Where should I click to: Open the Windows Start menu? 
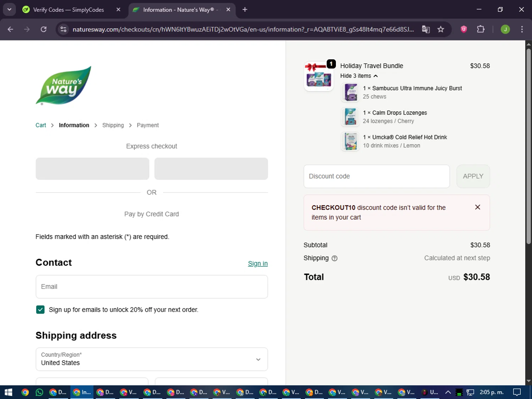[x=9, y=392]
